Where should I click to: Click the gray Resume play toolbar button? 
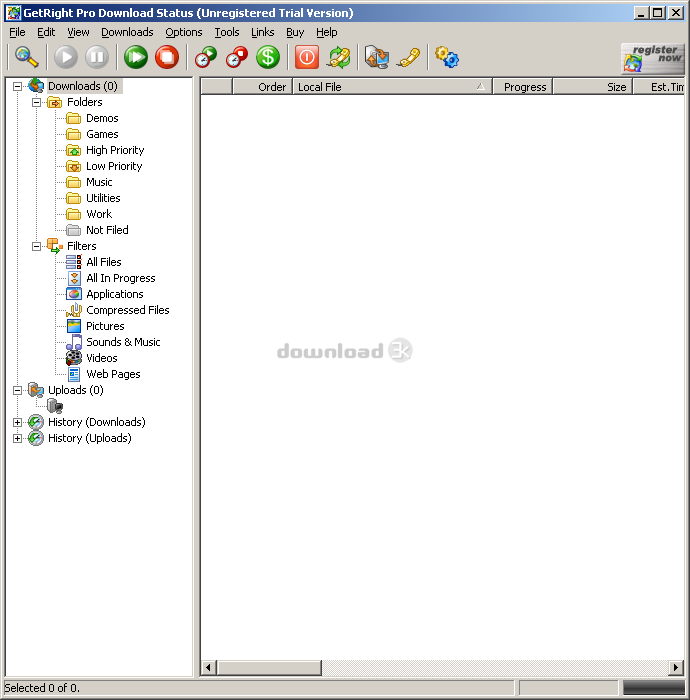(66, 57)
